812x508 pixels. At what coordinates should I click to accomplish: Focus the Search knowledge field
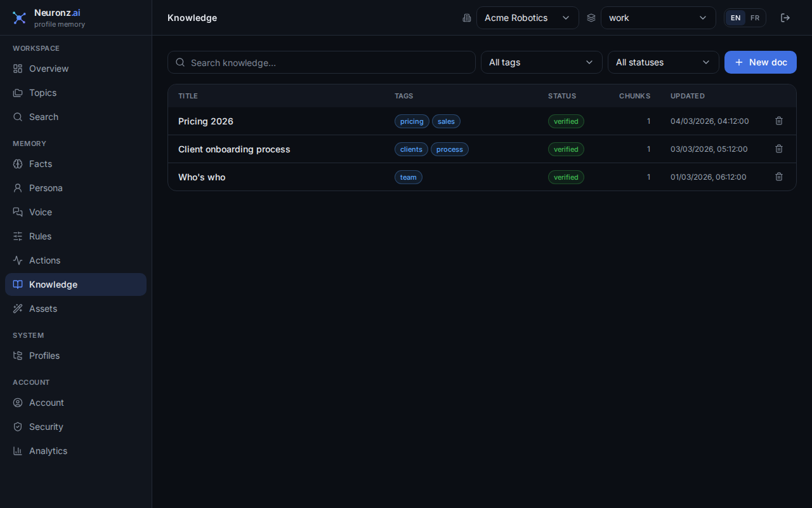(322, 62)
